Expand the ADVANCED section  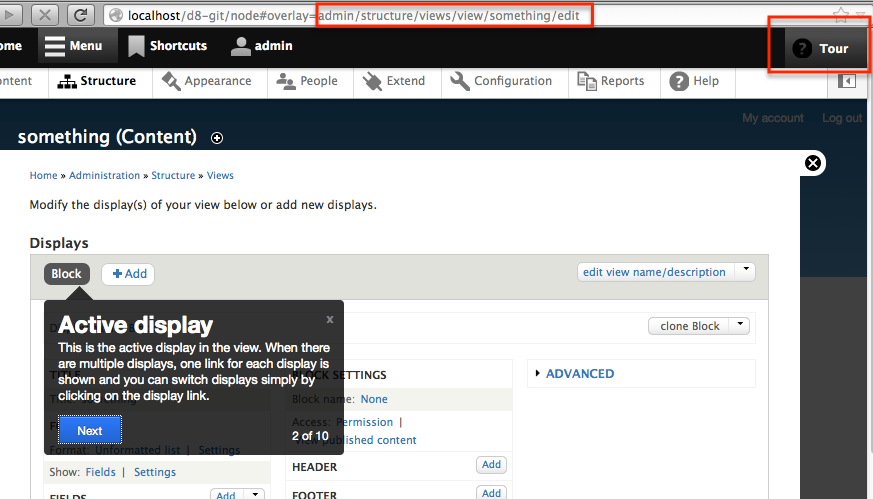click(x=580, y=374)
